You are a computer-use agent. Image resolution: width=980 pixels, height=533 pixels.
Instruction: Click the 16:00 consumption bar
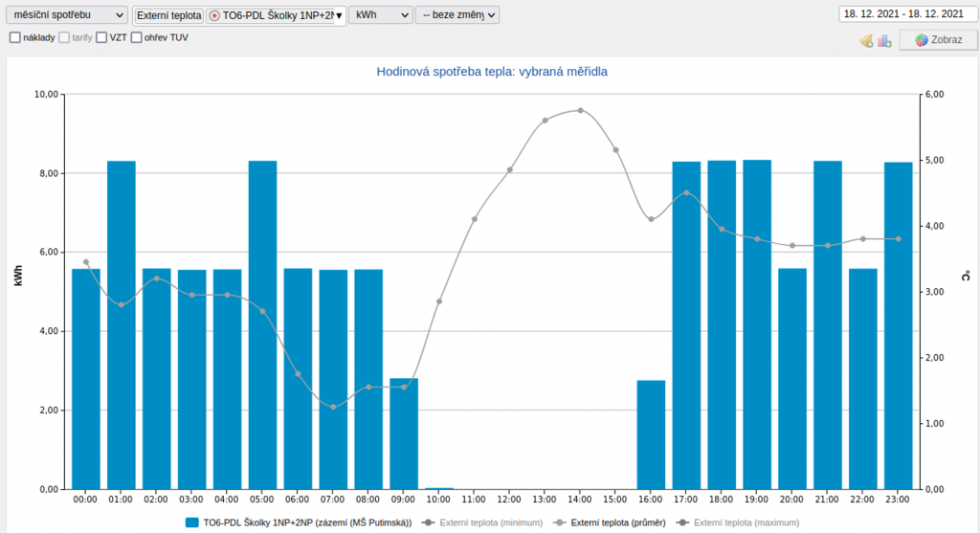point(651,434)
